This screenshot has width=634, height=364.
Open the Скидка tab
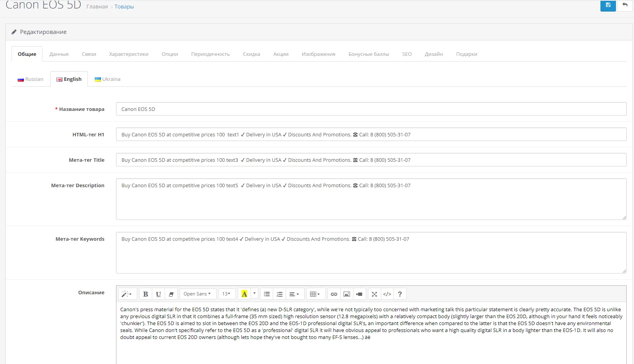252,54
